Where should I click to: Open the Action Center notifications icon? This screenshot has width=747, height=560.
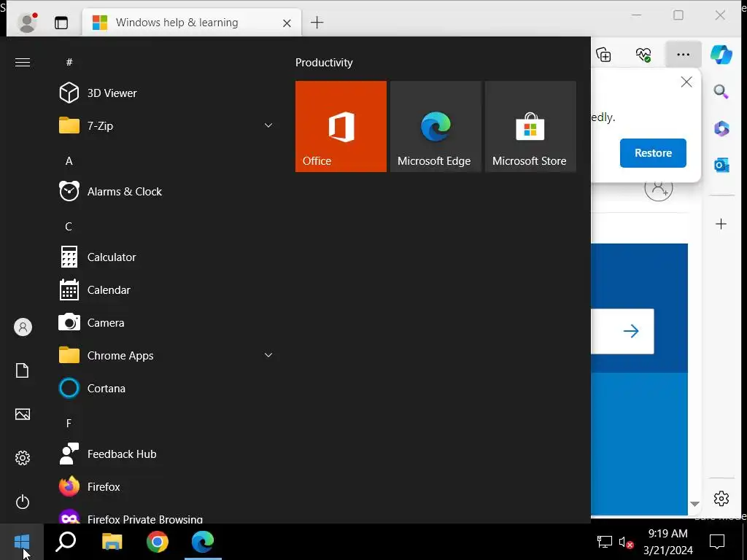pos(717,542)
